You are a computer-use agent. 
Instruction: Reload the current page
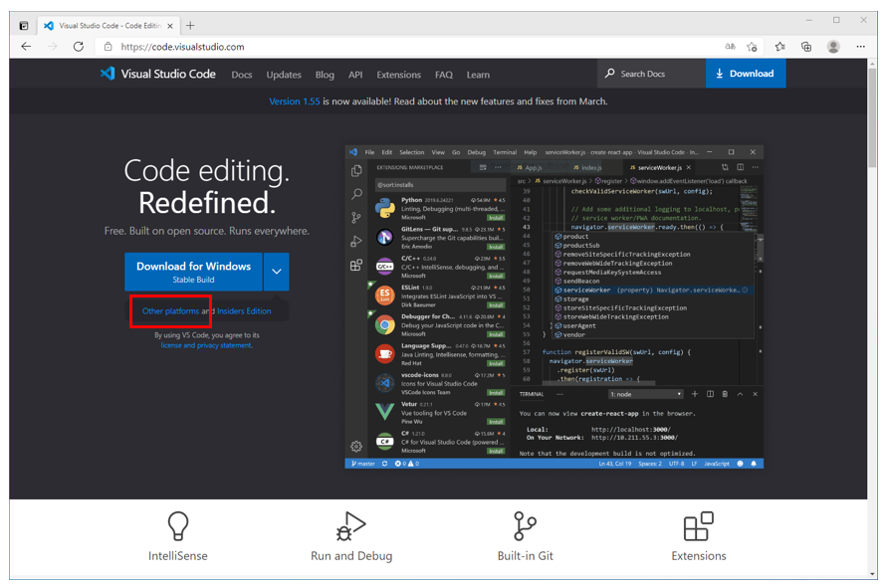click(79, 47)
